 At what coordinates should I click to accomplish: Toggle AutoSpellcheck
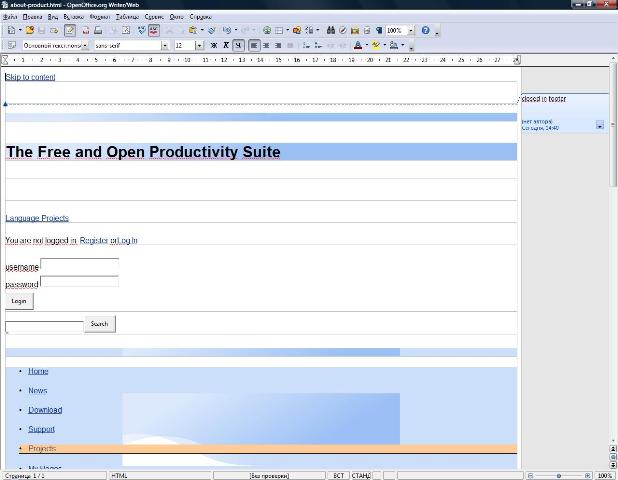click(x=154, y=30)
